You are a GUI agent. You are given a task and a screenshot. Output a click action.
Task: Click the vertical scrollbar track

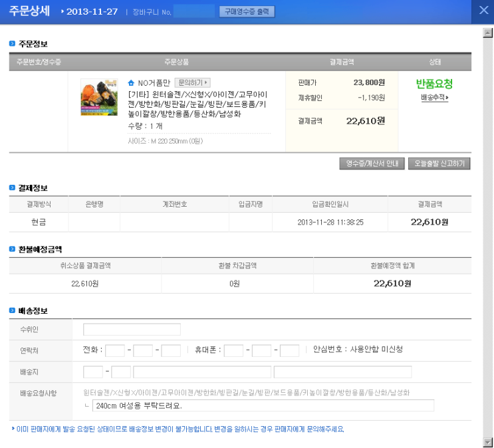pyautogui.click(x=488, y=237)
